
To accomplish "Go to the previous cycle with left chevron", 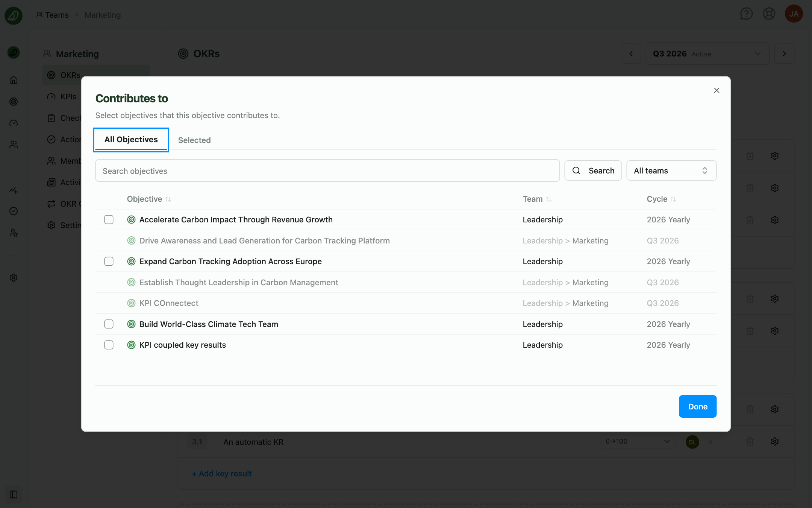I will 631,54.
